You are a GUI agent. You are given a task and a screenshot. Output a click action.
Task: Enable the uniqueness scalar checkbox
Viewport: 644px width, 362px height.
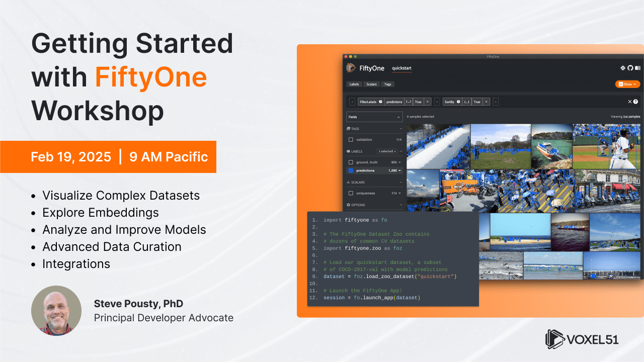[x=351, y=193]
